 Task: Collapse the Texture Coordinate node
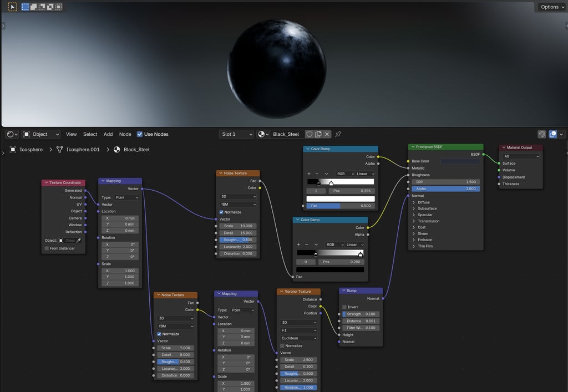(47, 183)
